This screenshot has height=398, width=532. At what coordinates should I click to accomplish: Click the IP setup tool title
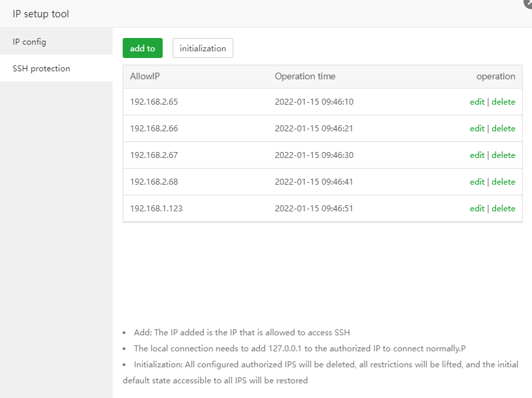tap(41, 14)
